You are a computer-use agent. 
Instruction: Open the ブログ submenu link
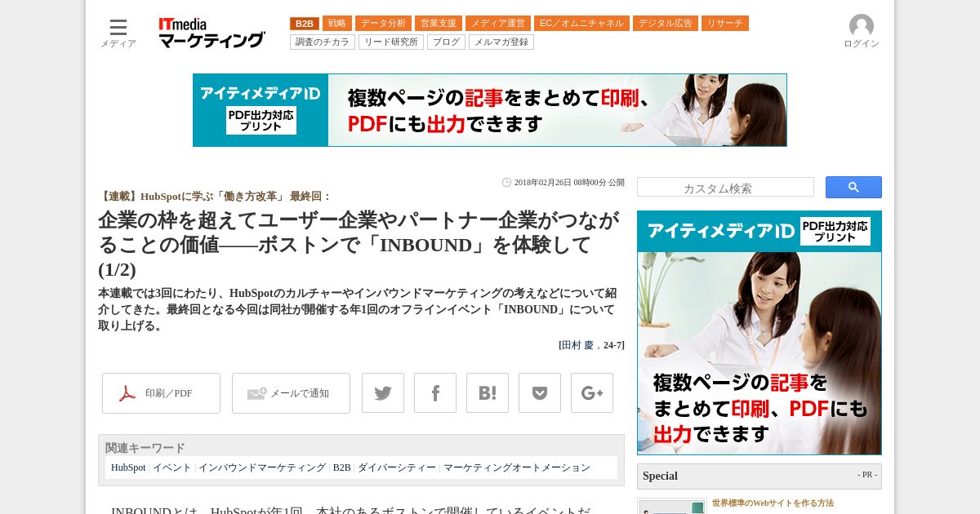click(446, 42)
